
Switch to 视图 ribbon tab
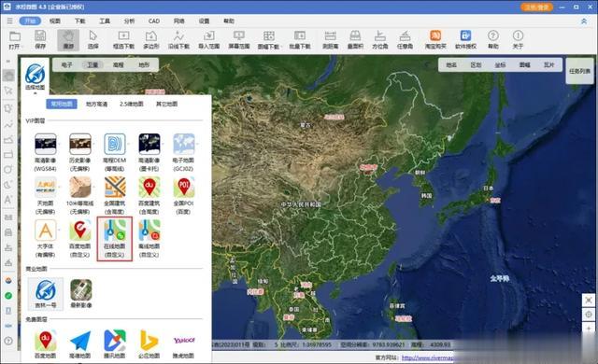(55, 21)
